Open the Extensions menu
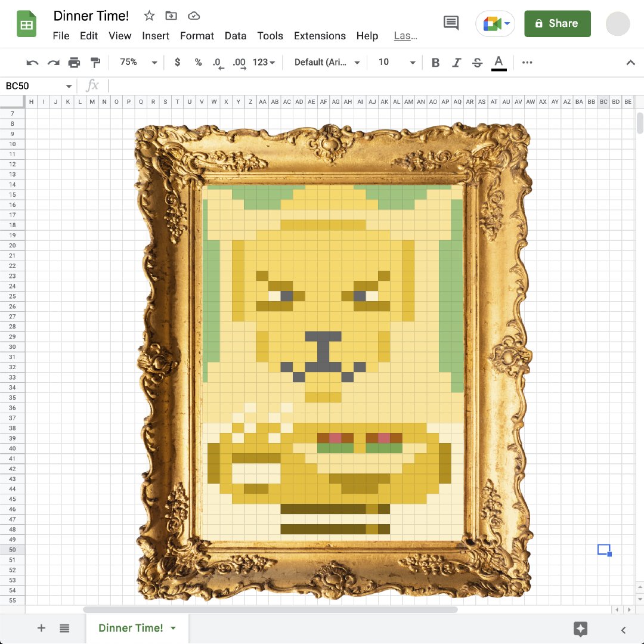Image resolution: width=644 pixels, height=644 pixels. click(320, 36)
